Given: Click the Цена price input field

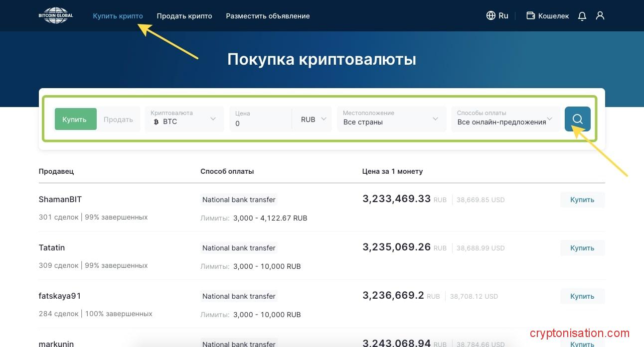Looking at the screenshot, I should click(260, 122).
